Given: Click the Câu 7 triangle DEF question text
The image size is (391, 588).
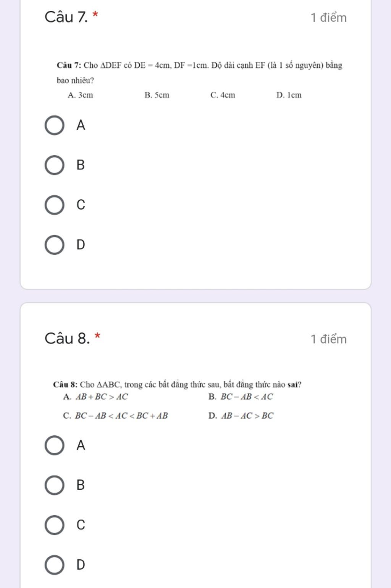Looking at the screenshot, I should pyautogui.click(x=199, y=65).
